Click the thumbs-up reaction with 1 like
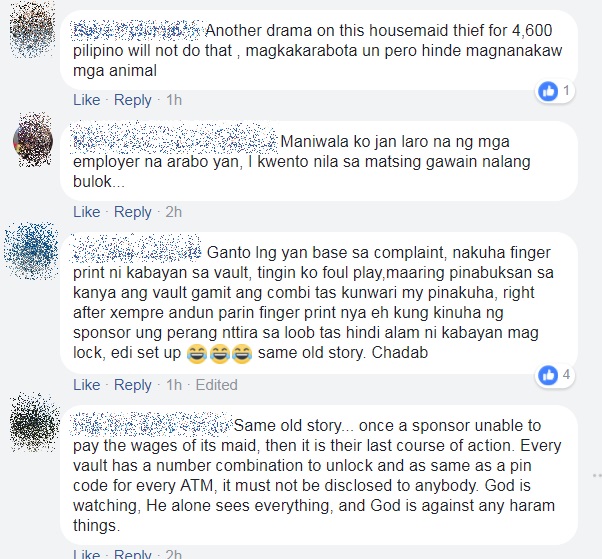 [555, 91]
